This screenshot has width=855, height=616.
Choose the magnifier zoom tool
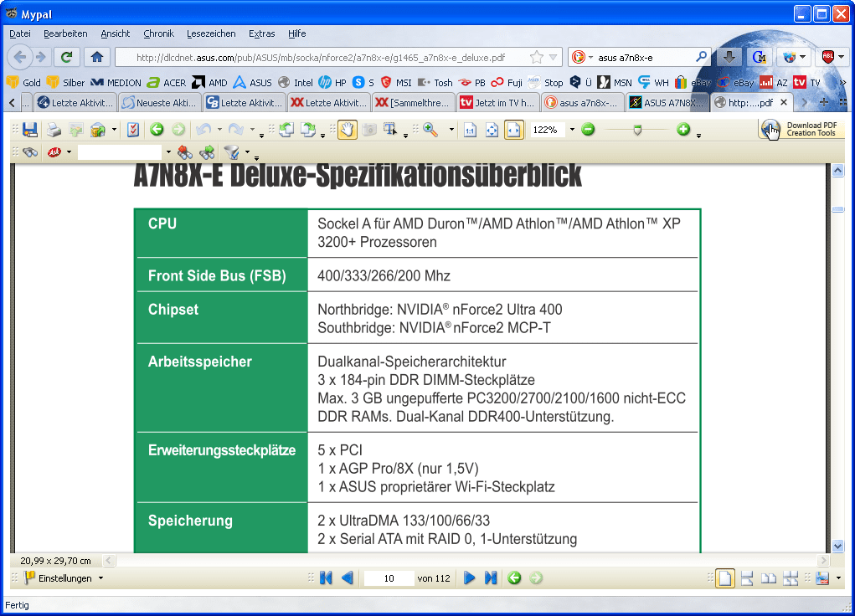point(430,130)
